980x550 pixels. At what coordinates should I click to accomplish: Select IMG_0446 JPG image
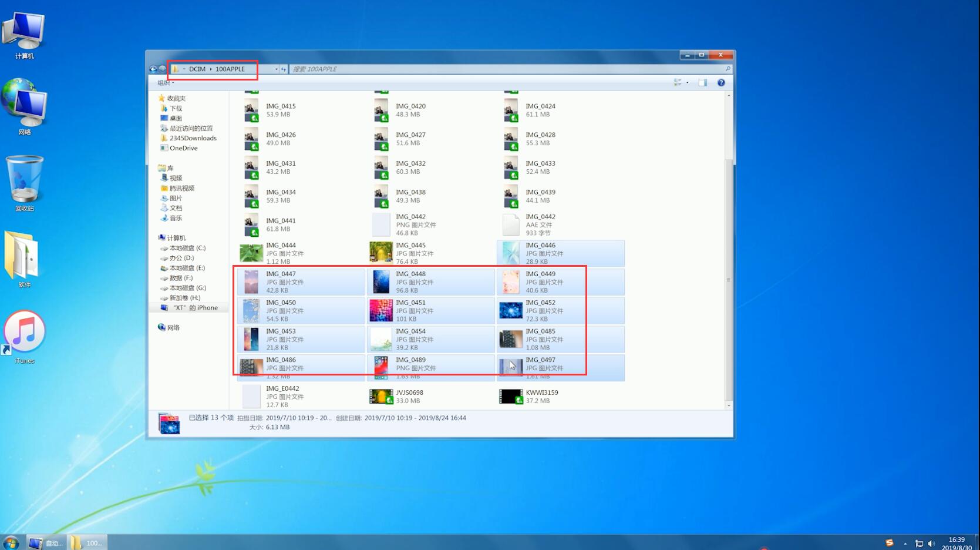click(x=561, y=253)
